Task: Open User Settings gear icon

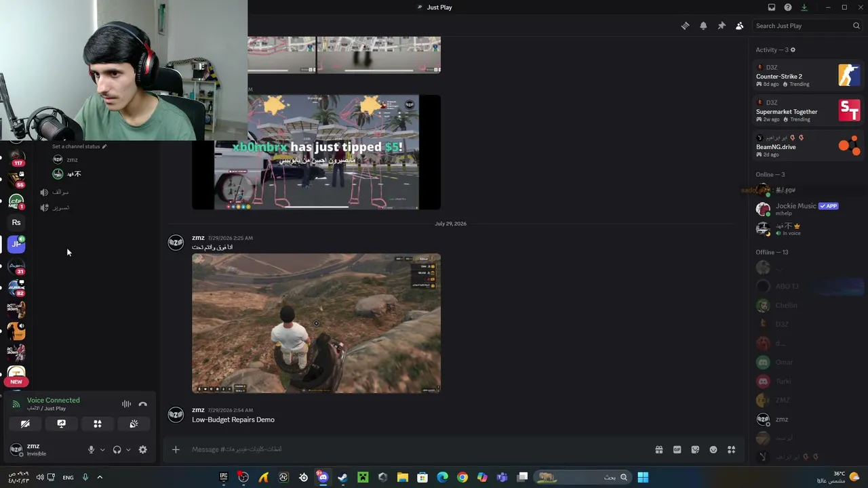Action: coord(142,450)
